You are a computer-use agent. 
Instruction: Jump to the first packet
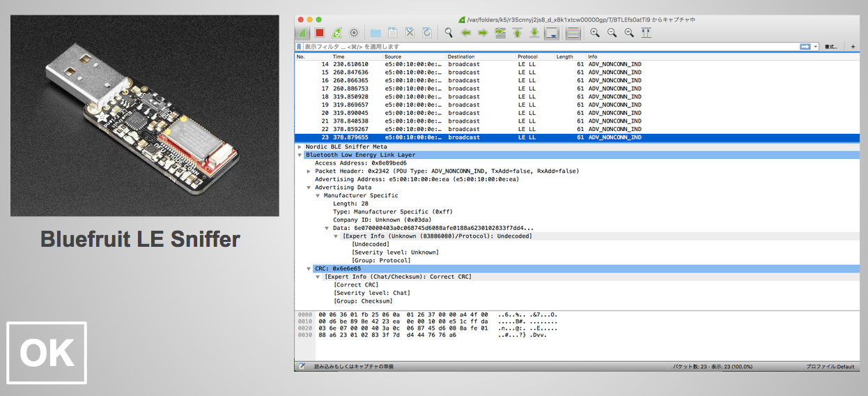[518, 33]
